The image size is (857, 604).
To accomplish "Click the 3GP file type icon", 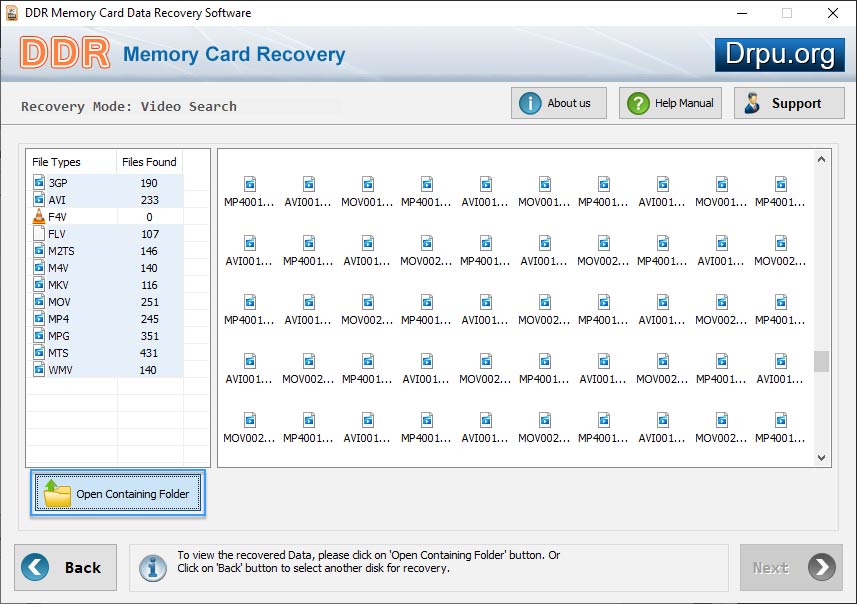I will [x=39, y=183].
